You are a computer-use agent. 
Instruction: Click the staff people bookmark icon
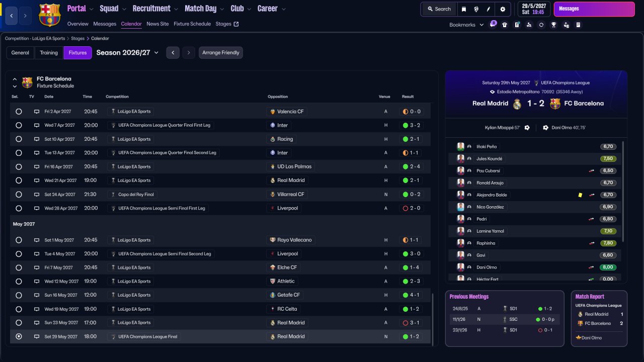[x=566, y=25]
